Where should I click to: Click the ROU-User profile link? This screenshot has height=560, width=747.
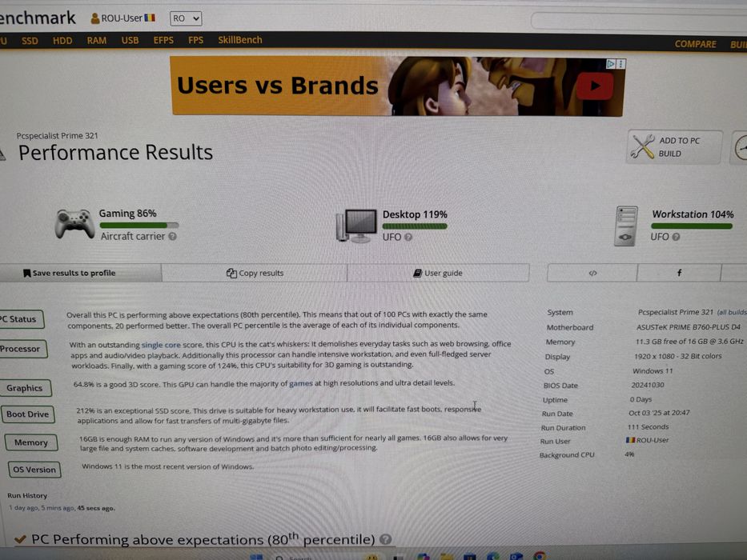point(122,18)
